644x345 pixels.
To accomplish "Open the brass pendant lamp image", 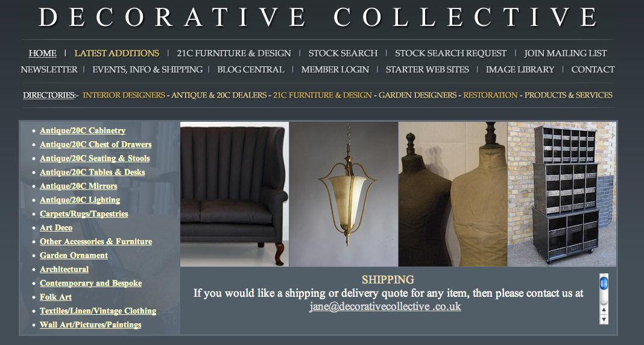I will tap(344, 194).
